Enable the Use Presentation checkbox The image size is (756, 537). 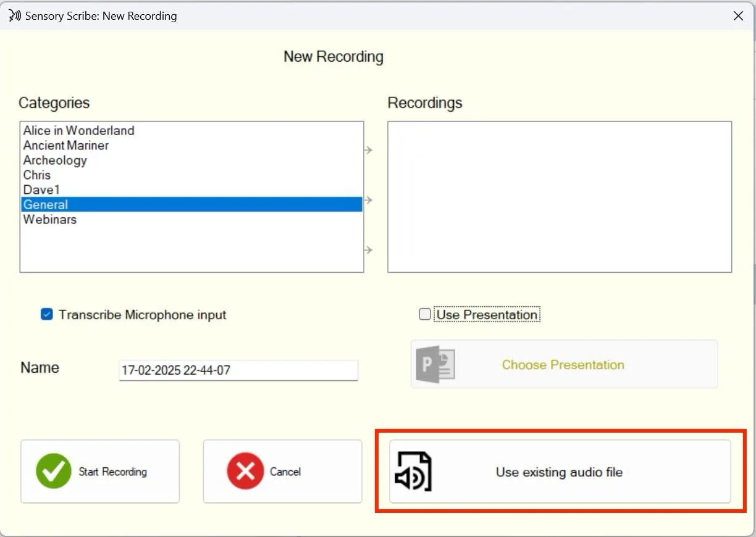click(424, 314)
